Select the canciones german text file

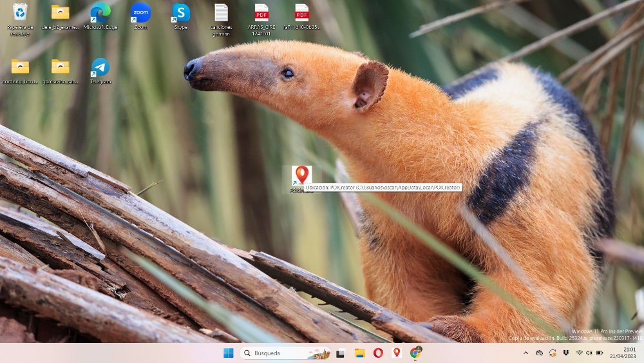pos(221,13)
